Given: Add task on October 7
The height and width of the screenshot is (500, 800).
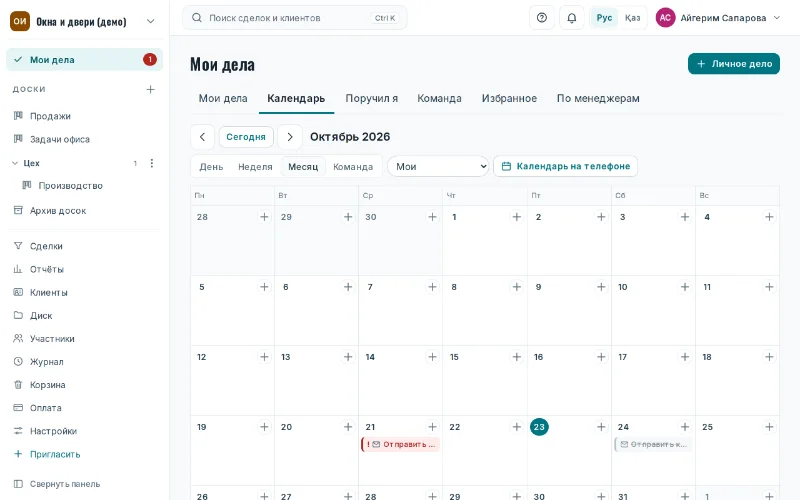Looking at the screenshot, I should tap(433, 287).
